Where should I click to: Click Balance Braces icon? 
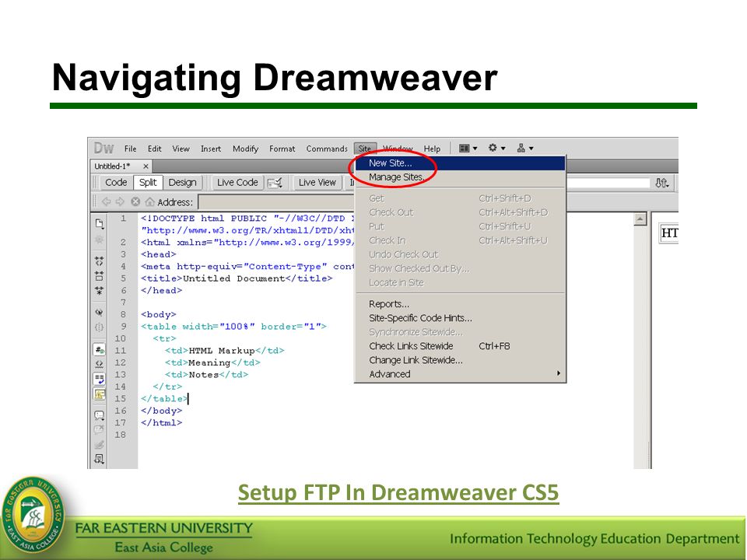tap(99, 327)
